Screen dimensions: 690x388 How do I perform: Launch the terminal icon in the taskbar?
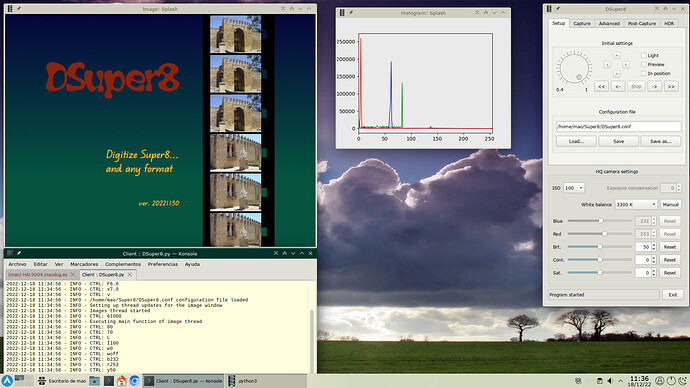(x=109, y=381)
